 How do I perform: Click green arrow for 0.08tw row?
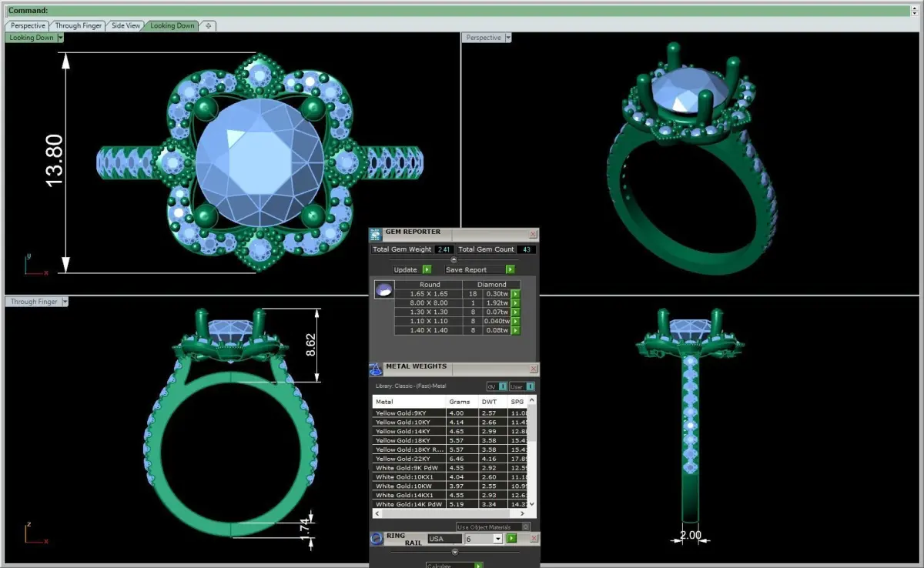click(516, 331)
